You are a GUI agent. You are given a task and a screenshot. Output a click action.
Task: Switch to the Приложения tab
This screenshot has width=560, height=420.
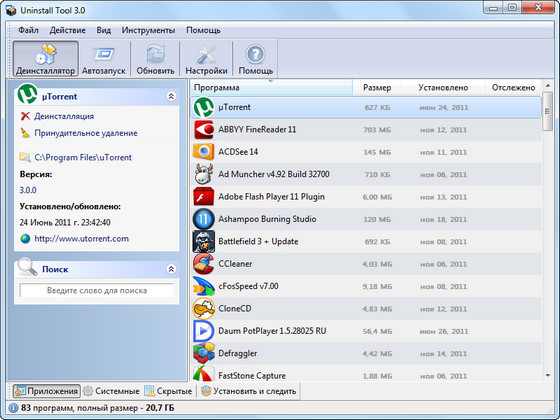[x=46, y=391]
